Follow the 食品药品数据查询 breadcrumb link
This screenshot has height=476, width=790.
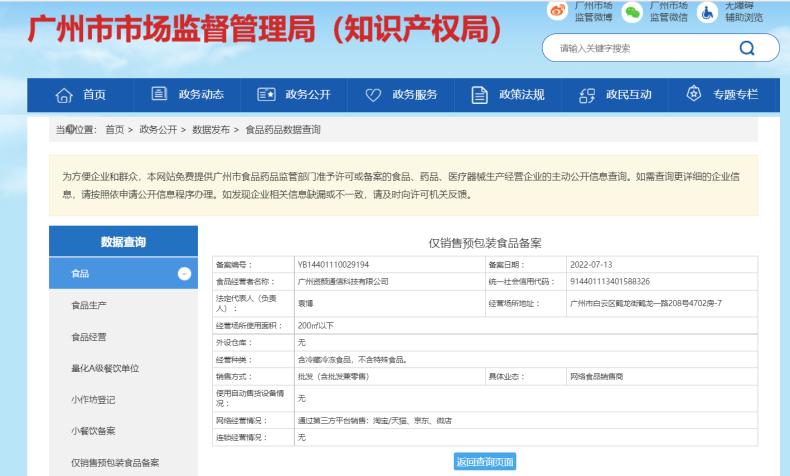point(283,130)
